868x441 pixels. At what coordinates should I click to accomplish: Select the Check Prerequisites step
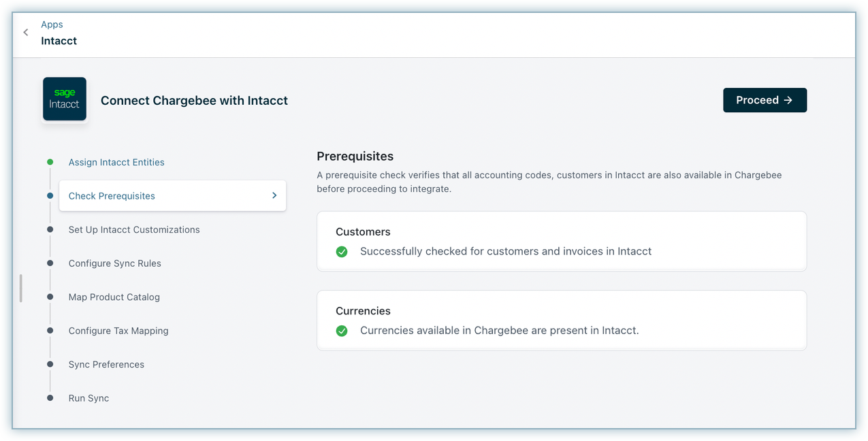(112, 196)
